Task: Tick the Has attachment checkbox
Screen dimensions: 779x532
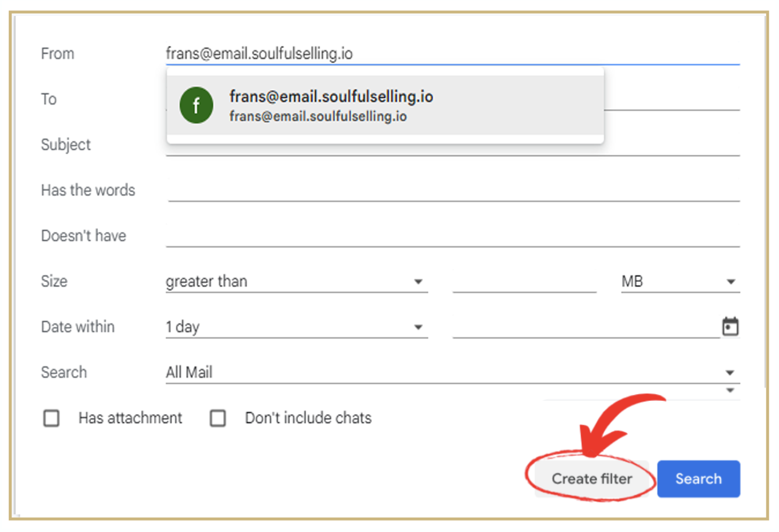Action: pyautogui.click(x=51, y=418)
